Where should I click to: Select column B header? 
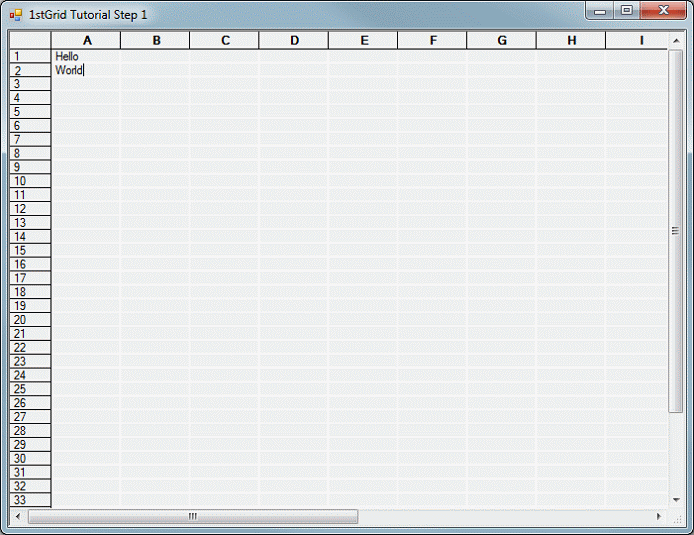pos(155,40)
